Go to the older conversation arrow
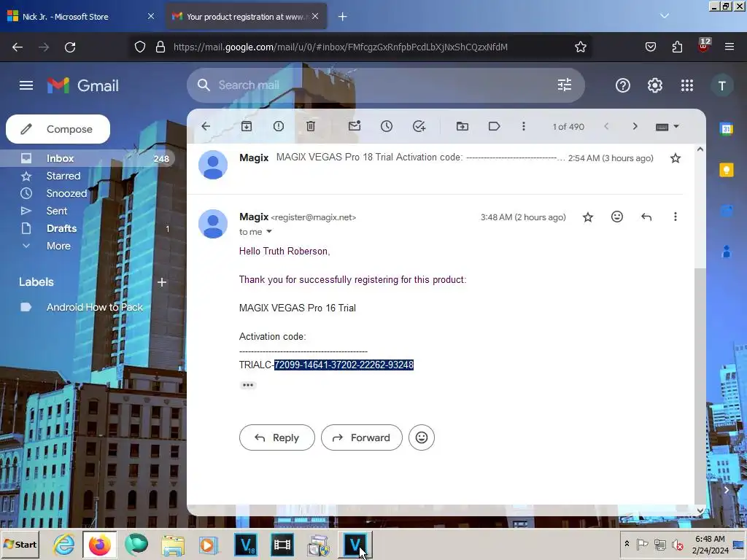Viewport: 747px width, 560px height. pyautogui.click(x=635, y=126)
